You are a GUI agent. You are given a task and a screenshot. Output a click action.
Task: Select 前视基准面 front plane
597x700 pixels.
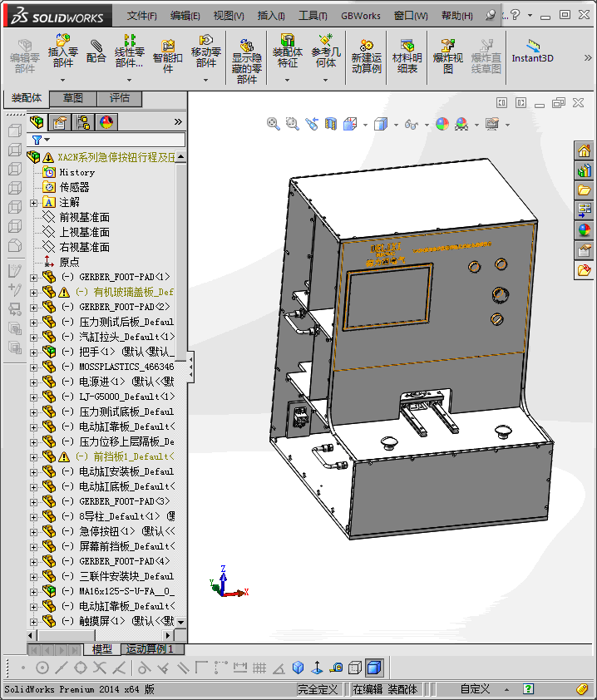pos(84,218)
